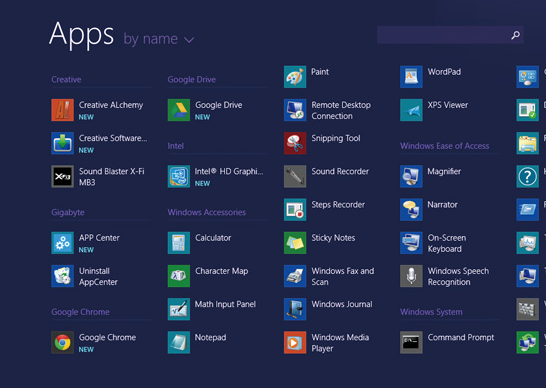Viewport: 546px width, 388px height.
Task: Launch Creative Software update icon
Action: tap(62, 143)
